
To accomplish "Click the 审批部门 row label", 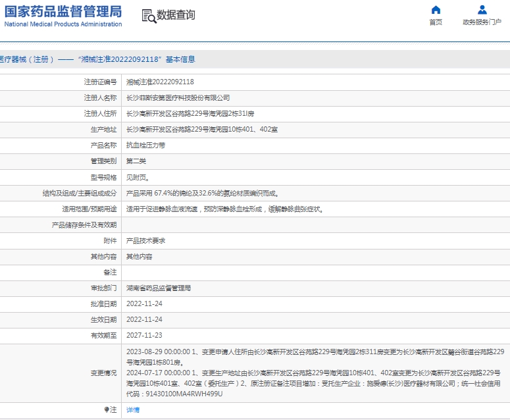I will 103,288.
